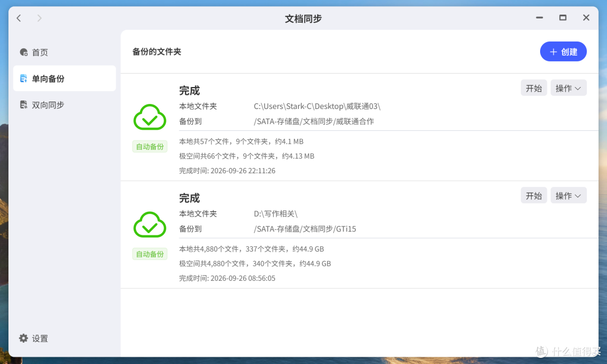Click 完成时间 2026-09-26 22:11:26
The height and width of the screenshot is (364, 607).
coord(227,171)
